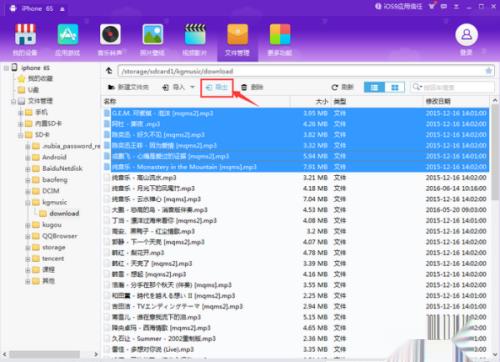The width and height of the screenshot is (500, 362).
Task: Click the magnifier search icon
Action: [x=417, y=87]
